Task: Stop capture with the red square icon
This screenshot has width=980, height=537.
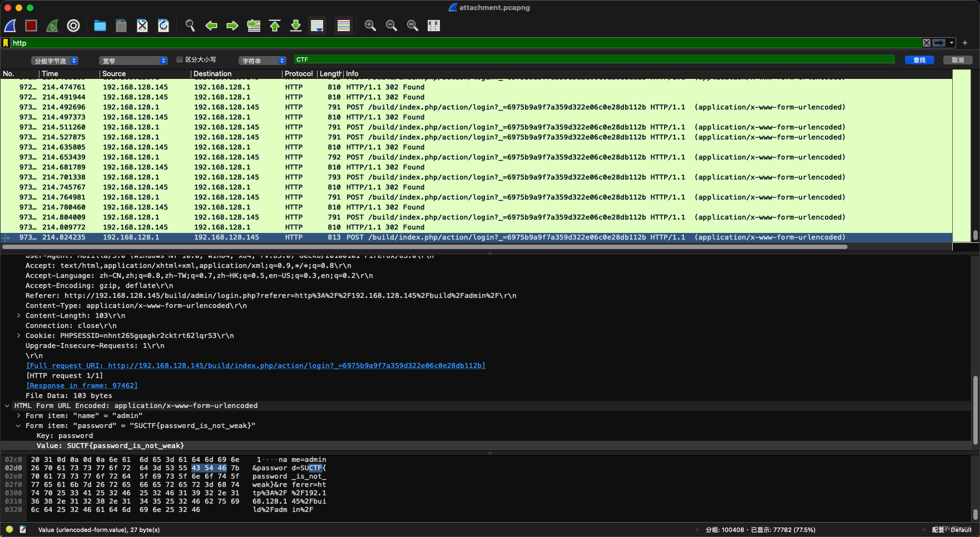Action: click(31, 26)
